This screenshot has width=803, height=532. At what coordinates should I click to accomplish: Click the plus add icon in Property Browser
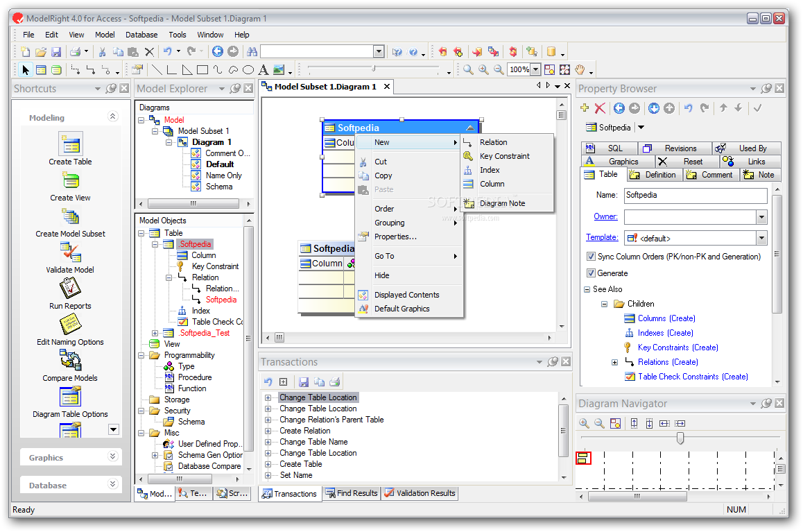[x=585, y=108]
